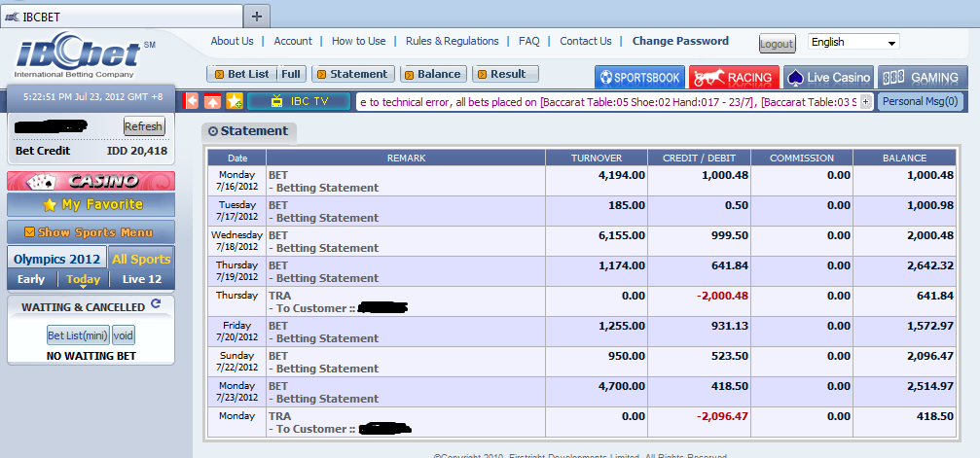Click the 6,155.00 turnover value
Image resolution: width=980 pixels, height=458 pixels.
click(622, 235)
